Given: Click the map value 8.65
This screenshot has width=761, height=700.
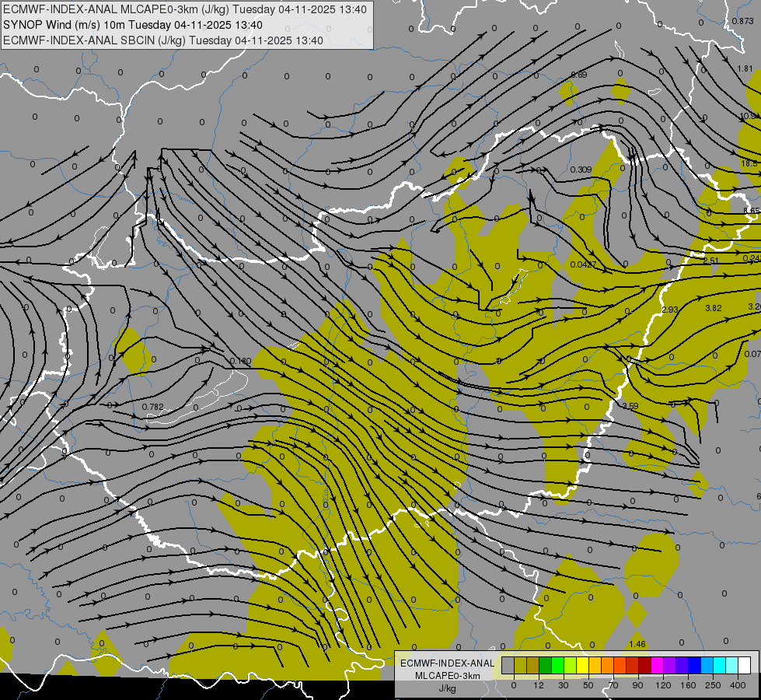Looking at the screenshot, I should pos(752,211).
